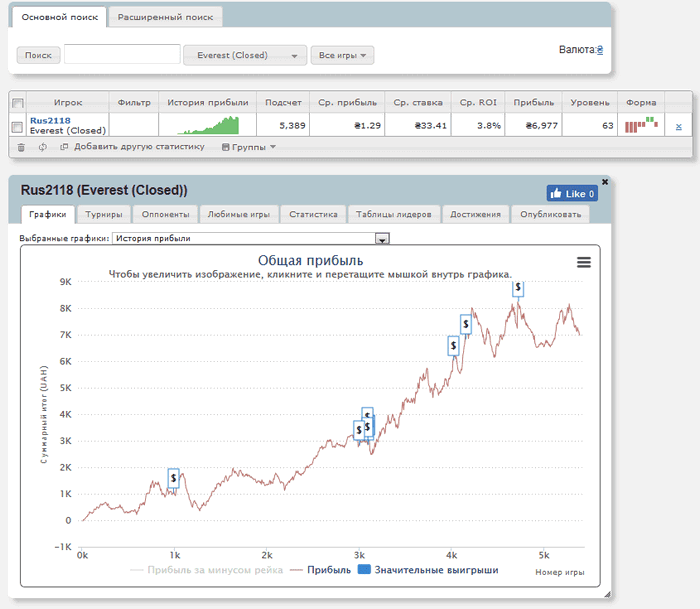This screenshot has height=609, width=700.
Task: Click the topmost $ win marker on chart
Action: click(x=518, y=288)
